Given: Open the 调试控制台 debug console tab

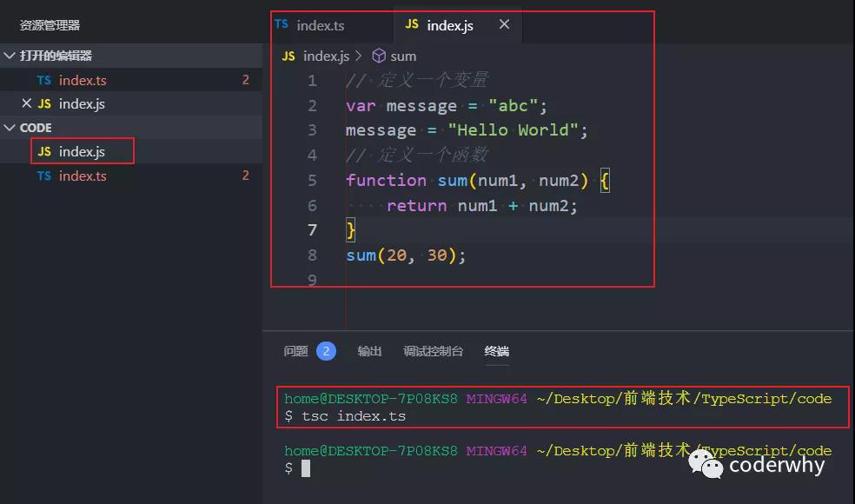Looking at the screenshot, I should point(433,351).
